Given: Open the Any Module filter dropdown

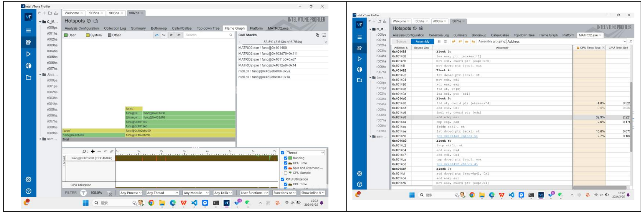Looking at the screenshot, I should coord(196,193).
